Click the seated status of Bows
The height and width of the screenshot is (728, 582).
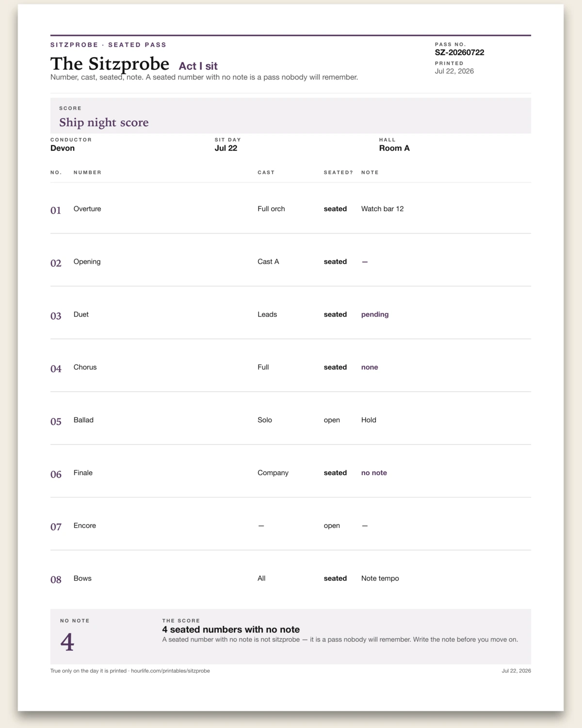335,579
